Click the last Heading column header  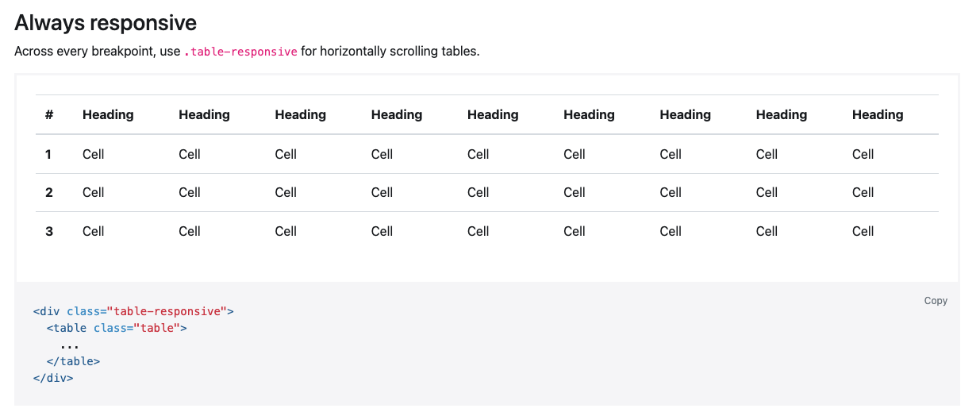pyautogui.click(x=878, y=114)
